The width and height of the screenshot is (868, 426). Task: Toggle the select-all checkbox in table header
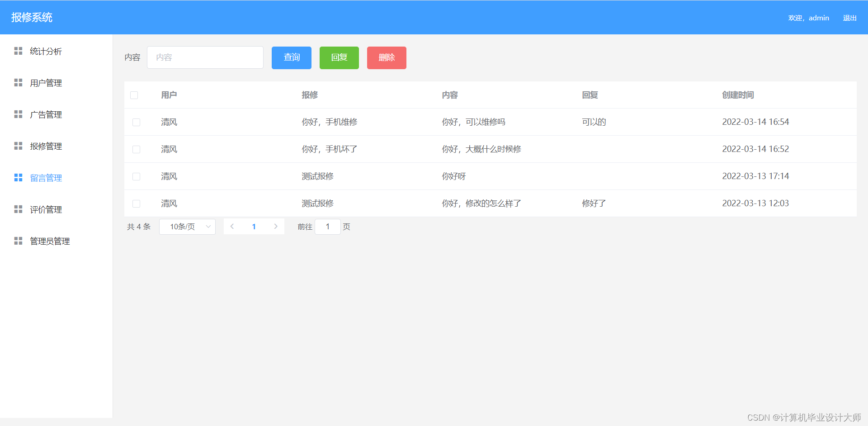pyautogui.click(x=134, y=95)
